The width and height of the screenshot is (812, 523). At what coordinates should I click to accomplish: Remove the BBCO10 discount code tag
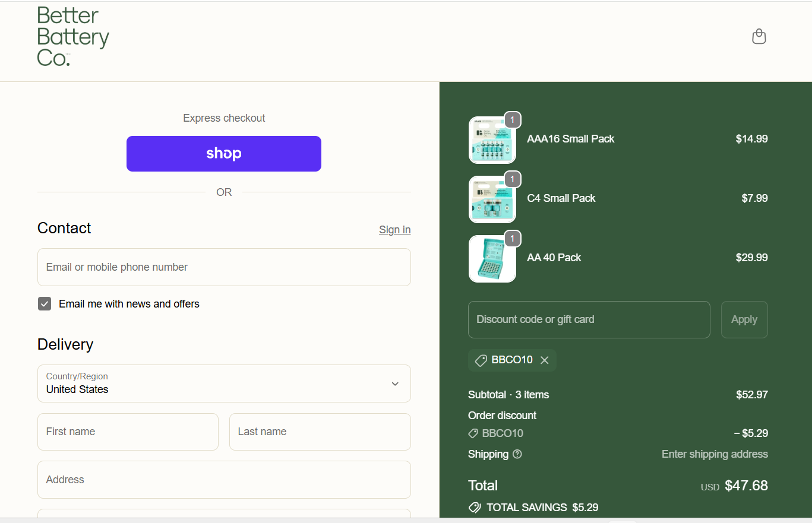coord(545,360)
